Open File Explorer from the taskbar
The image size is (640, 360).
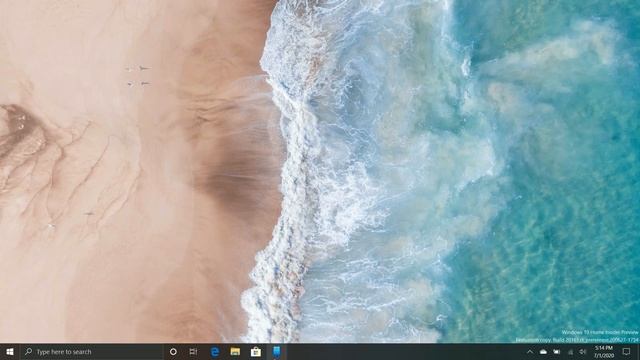235,351
